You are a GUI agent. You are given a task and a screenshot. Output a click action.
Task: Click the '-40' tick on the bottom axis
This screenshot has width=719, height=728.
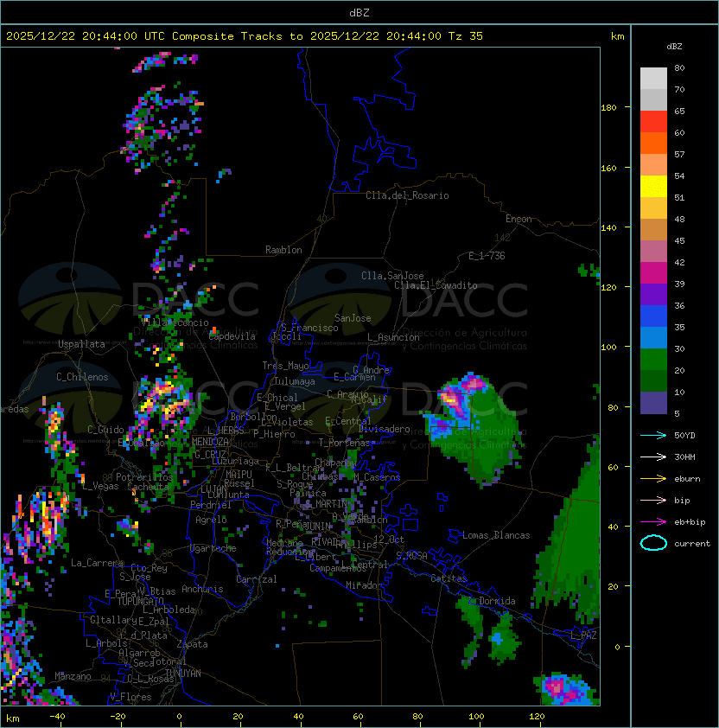coord(58,717)
